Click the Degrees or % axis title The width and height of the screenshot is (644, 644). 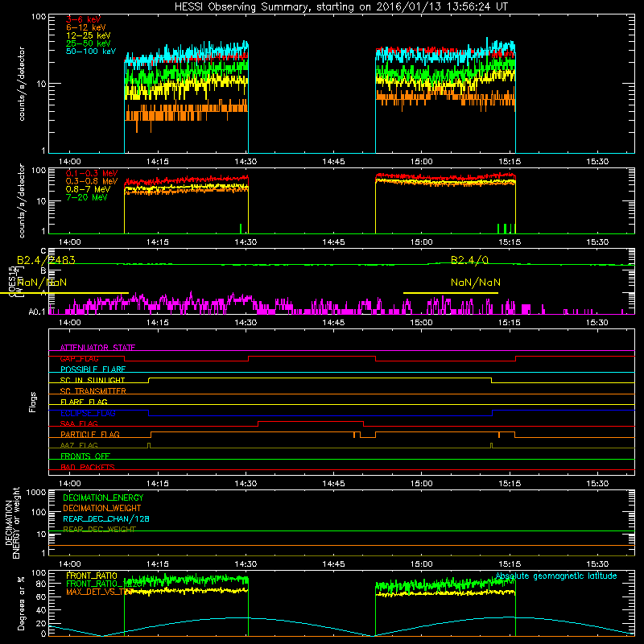21,603
